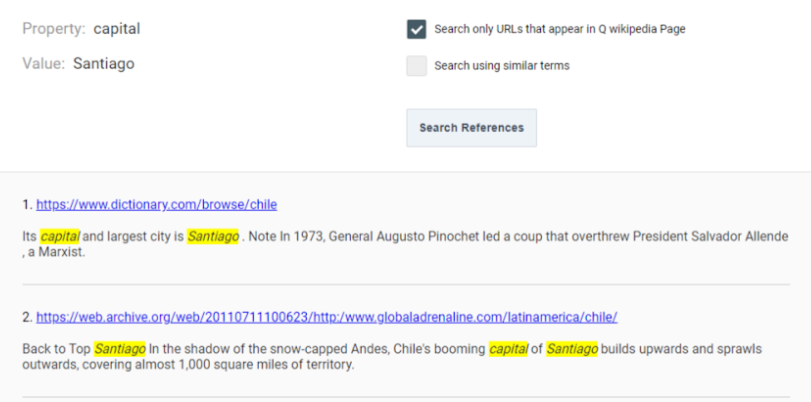Open the web.archive.org globaladrenaline chile link
This screenshot has width=811, height=402.
click(326, 317)
